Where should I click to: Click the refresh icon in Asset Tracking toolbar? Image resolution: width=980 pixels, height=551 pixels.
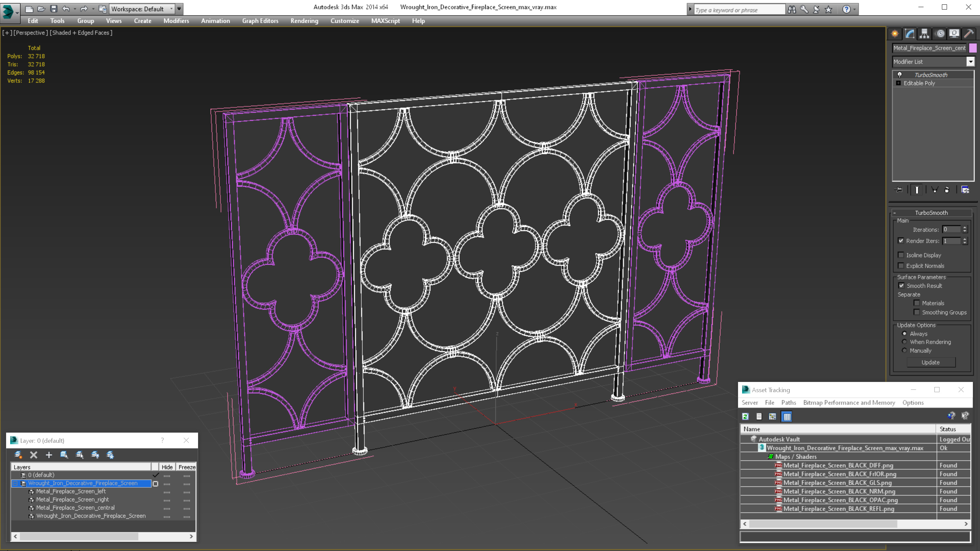coord(747,416)
